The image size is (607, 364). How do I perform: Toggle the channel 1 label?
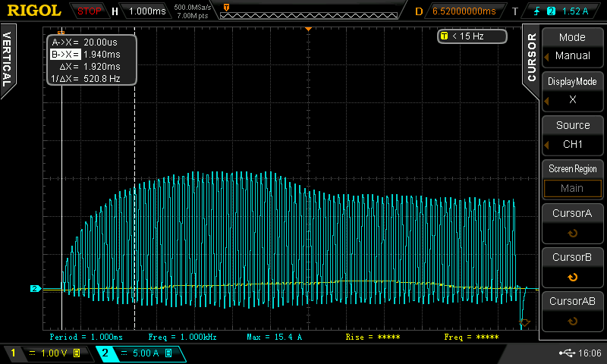tap(13, 353)
